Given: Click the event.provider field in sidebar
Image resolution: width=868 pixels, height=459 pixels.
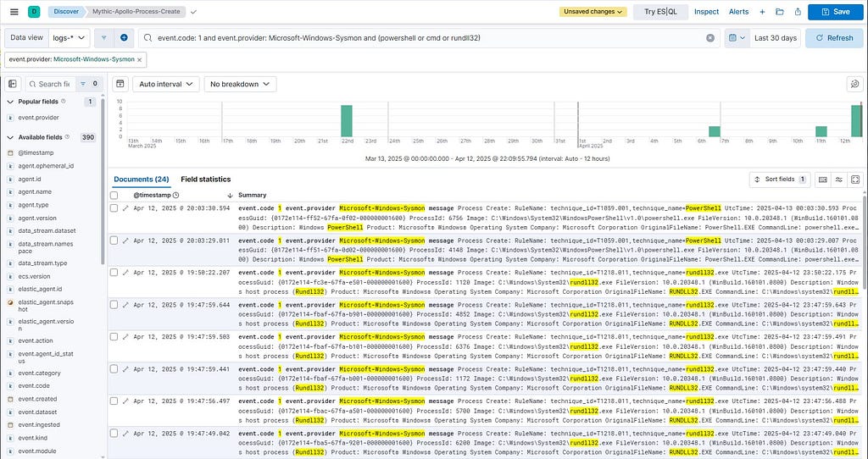Looking at the screenshot, I should [x=38, y=118].
